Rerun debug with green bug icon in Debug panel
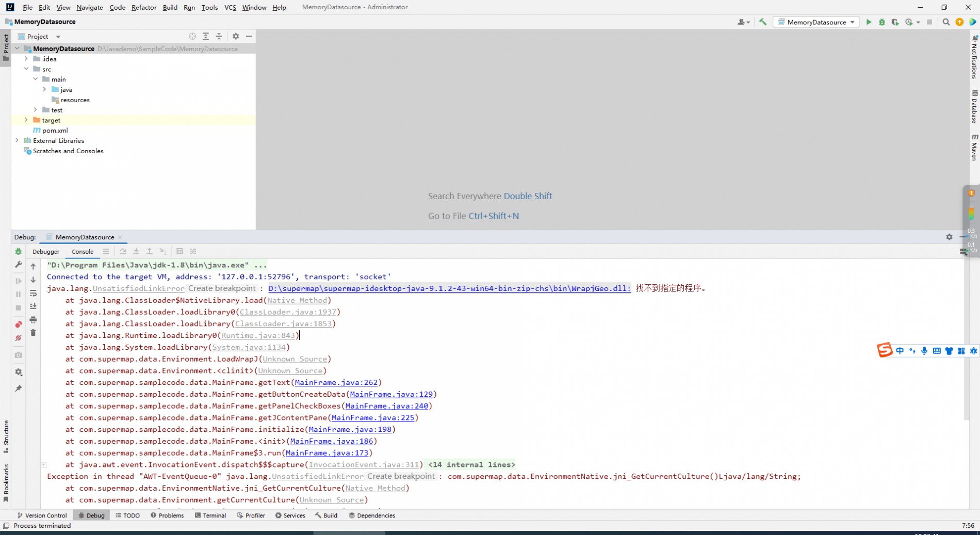 pyautogui.click(x=19, y=251)
